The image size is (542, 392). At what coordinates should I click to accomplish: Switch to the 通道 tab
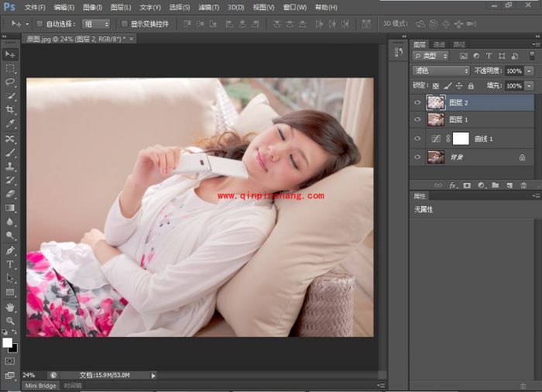[x=439, y=45]
